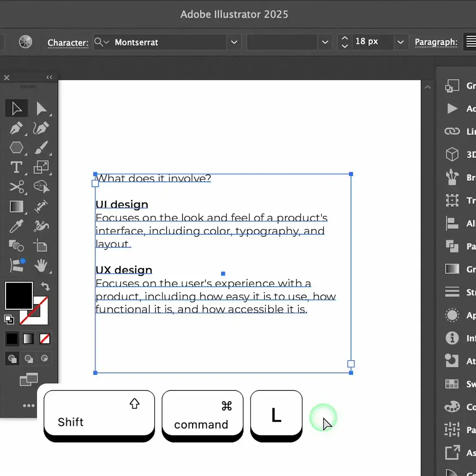The image size is (476, 476).
Task: Click the Paragraph label in the options bar
Action: 436,42
